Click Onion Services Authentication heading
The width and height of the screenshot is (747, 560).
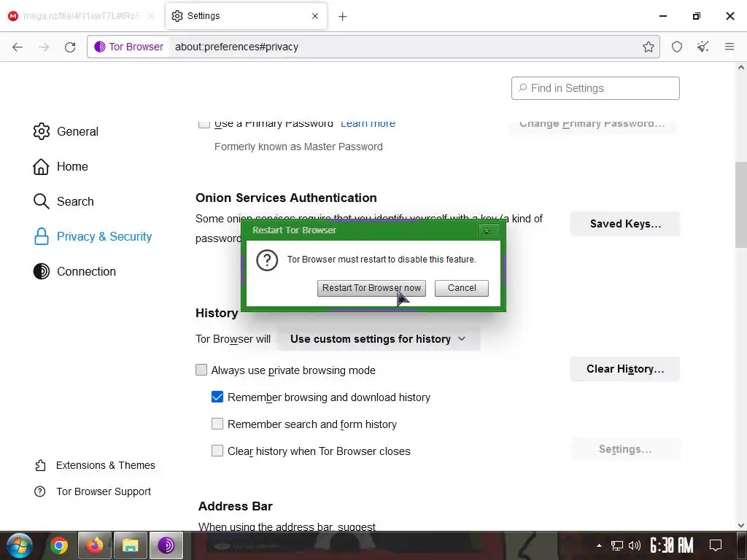pyautogui.click(x=286, y=198)
